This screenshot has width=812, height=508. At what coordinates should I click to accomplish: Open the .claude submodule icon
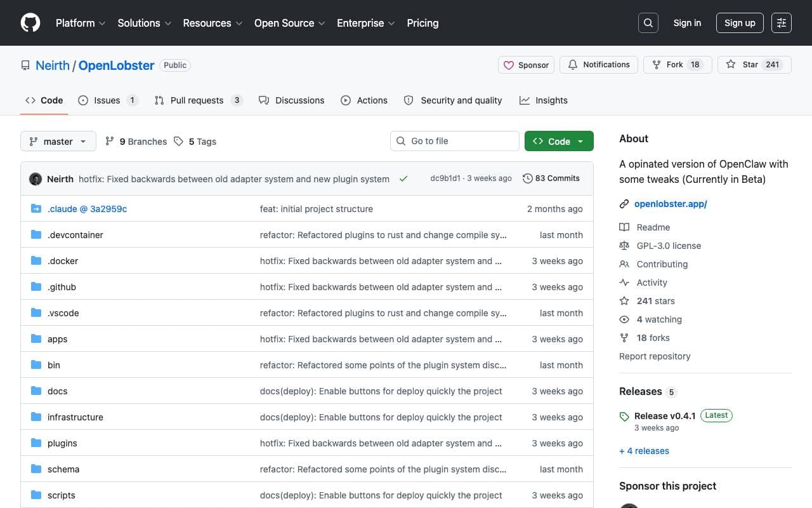36,209
